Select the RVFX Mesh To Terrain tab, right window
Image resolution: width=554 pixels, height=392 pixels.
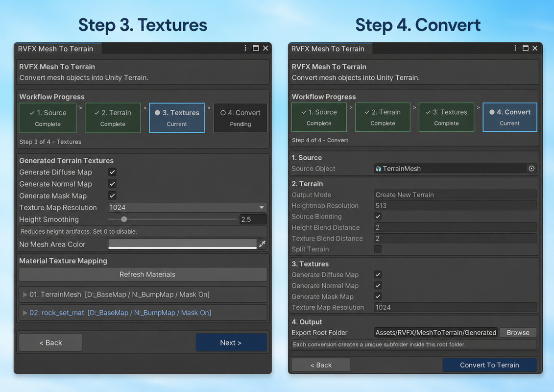[x=330, y=49]
